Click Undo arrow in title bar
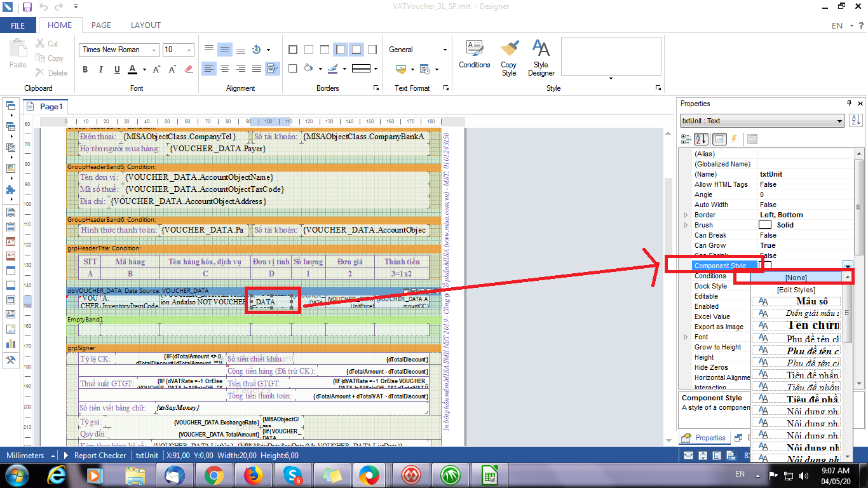The image size is (868, 488). [43, 7]
